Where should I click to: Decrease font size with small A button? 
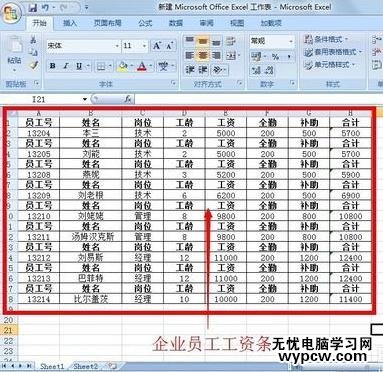click(x=169, y=46)
